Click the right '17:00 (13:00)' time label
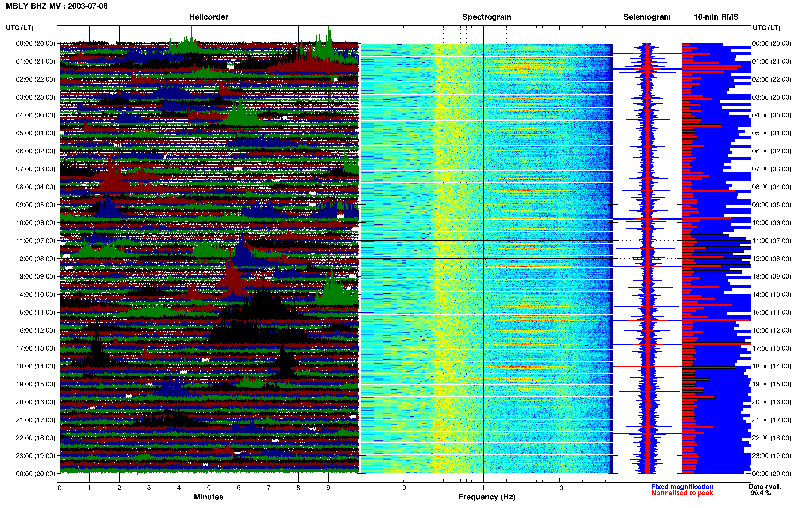812x508 pixels. [x=772, y=348]
